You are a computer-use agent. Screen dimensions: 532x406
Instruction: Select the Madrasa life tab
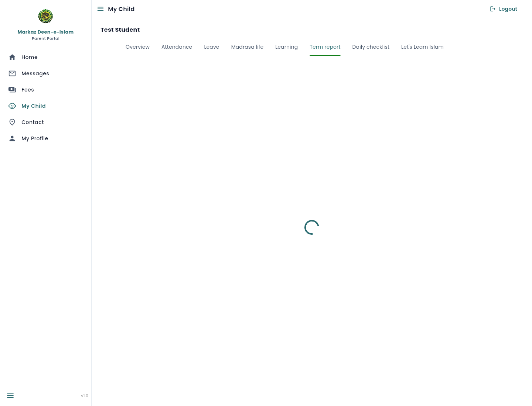247,47
